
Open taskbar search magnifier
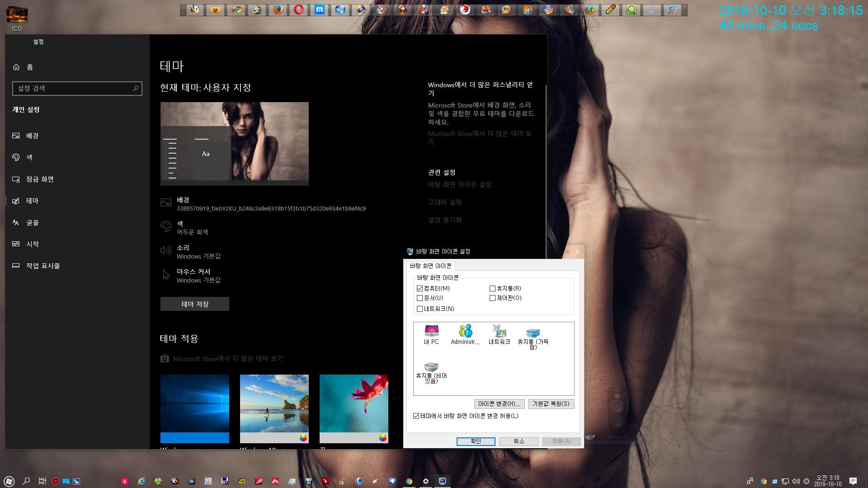(26, 481)
